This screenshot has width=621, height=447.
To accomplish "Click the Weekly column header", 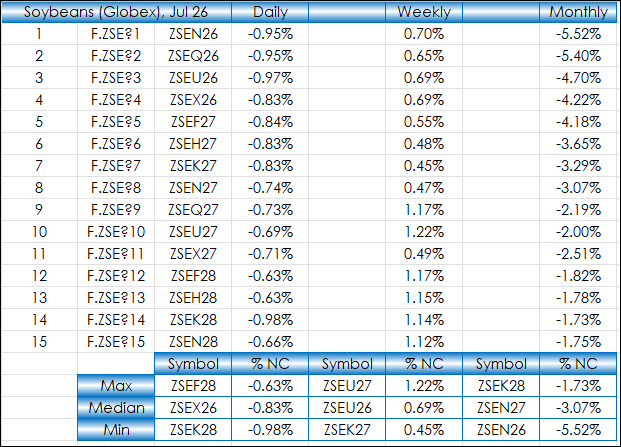I will point(424,12).
